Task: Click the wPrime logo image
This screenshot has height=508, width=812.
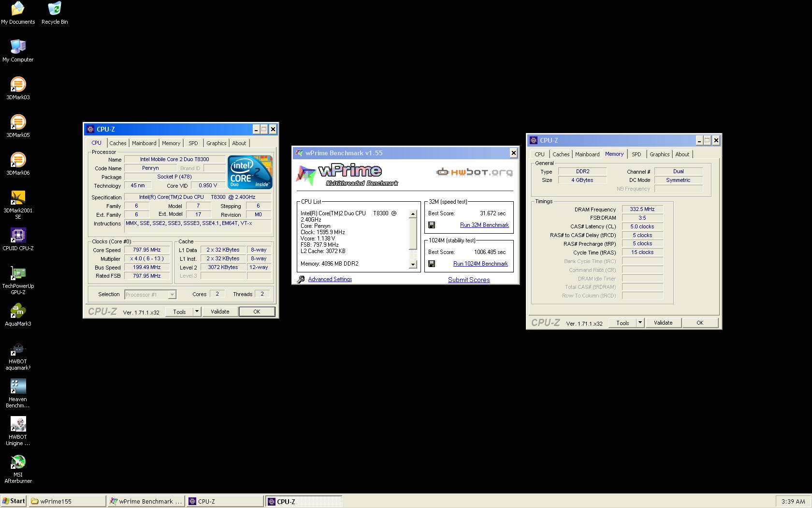Action: [347, 175]
